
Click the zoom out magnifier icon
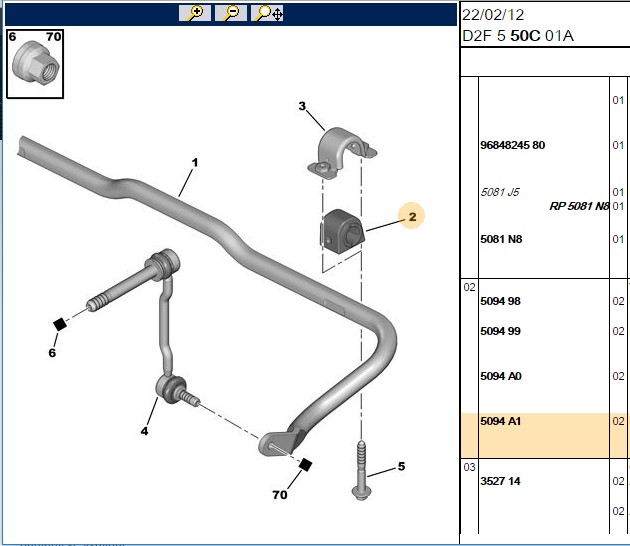click(231, 13)
